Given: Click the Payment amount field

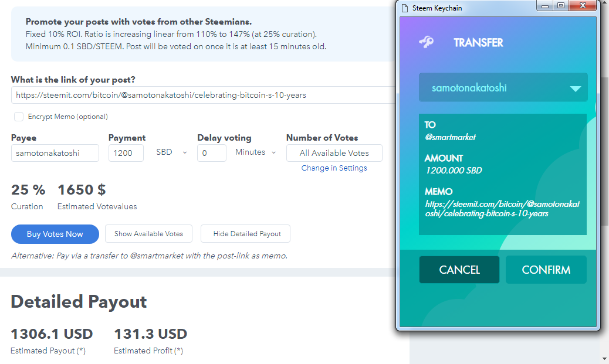Looking at the screenshot, I should [x=126, y=153].
